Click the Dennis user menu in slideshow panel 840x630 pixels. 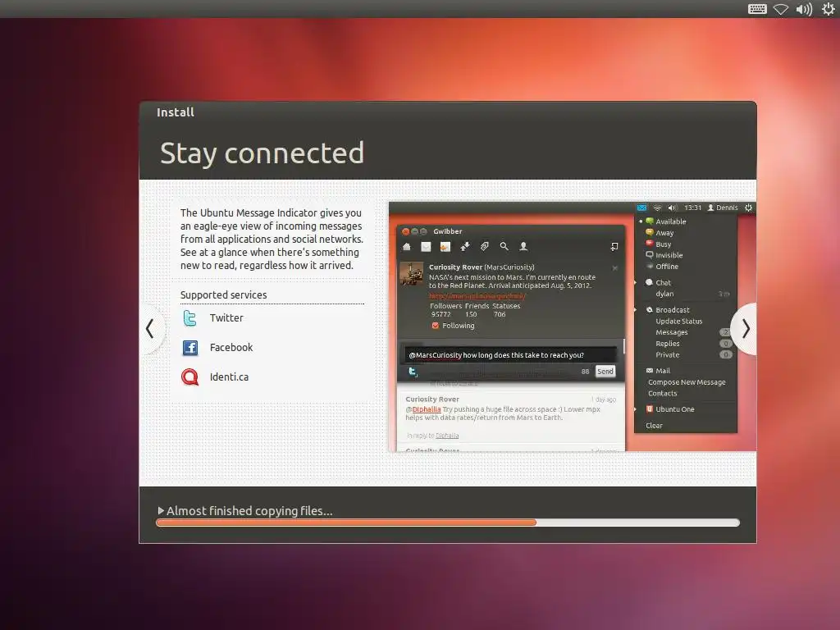[x=723, y=208]
